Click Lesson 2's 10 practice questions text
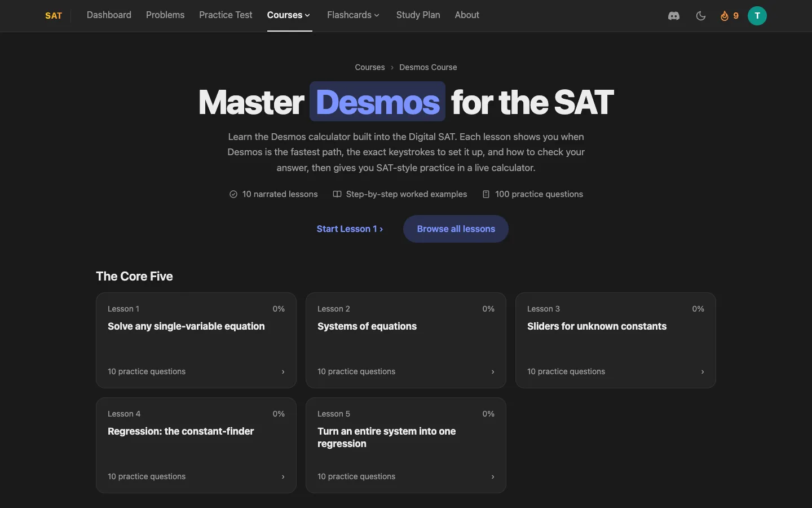Viewport: 812px width, 508px height. 356,371
